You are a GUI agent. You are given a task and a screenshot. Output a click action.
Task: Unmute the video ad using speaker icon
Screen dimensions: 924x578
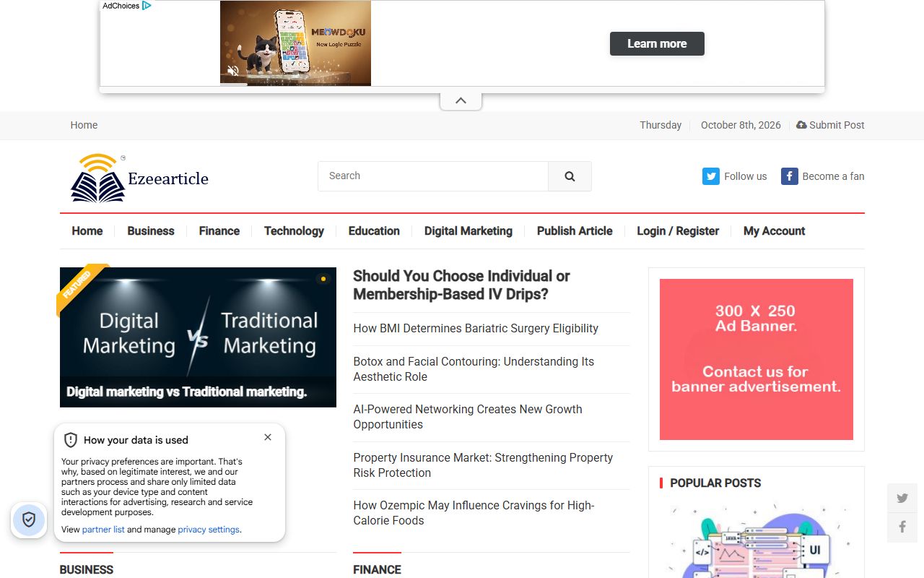(233, 71)
